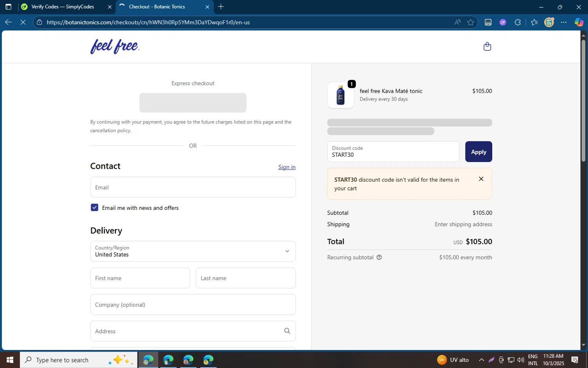Click the feel free Kava Maté tonic title
This screenshot has height=368, width=588.
[391, 91]
